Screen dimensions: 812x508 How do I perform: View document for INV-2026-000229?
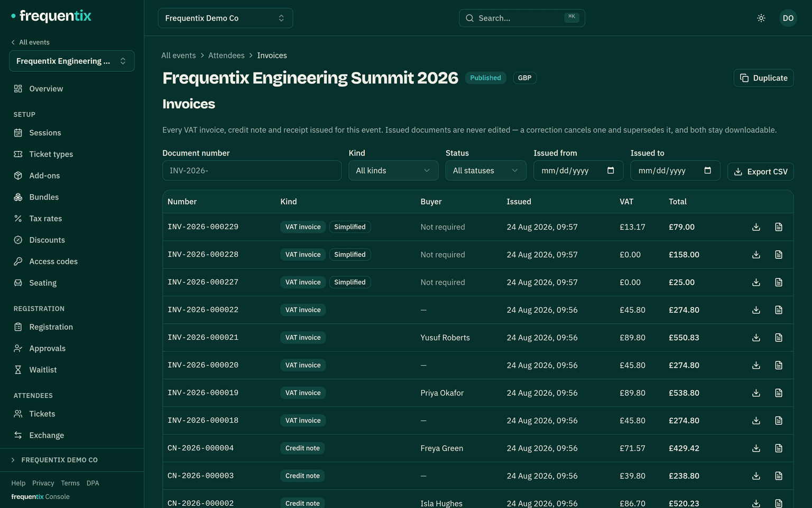click(779, 227)
